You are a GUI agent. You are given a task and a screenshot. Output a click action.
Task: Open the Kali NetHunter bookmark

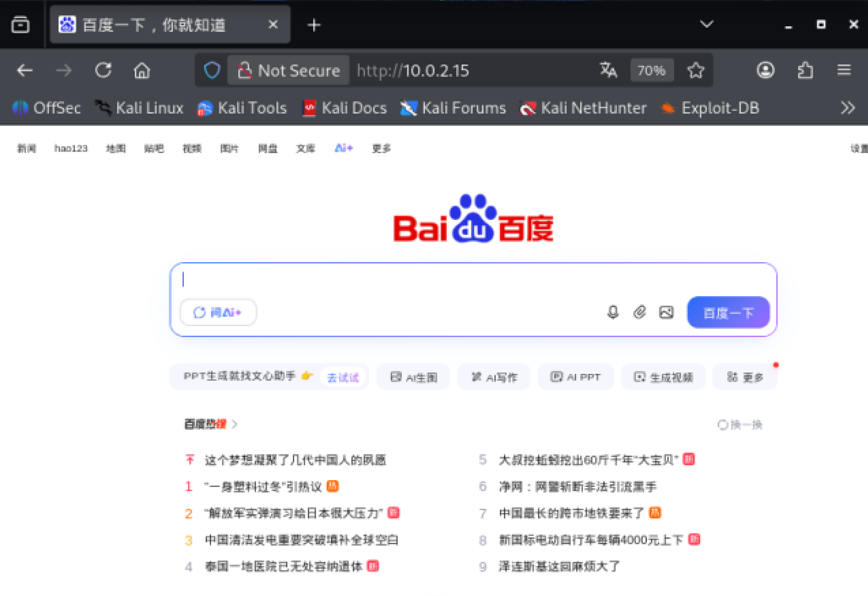coord(583,108)
